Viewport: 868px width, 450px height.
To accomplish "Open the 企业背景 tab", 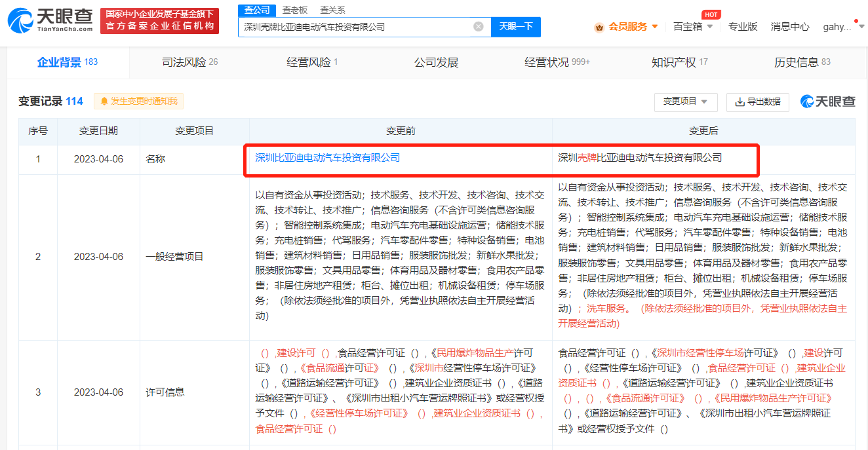I will pos(68,62).
